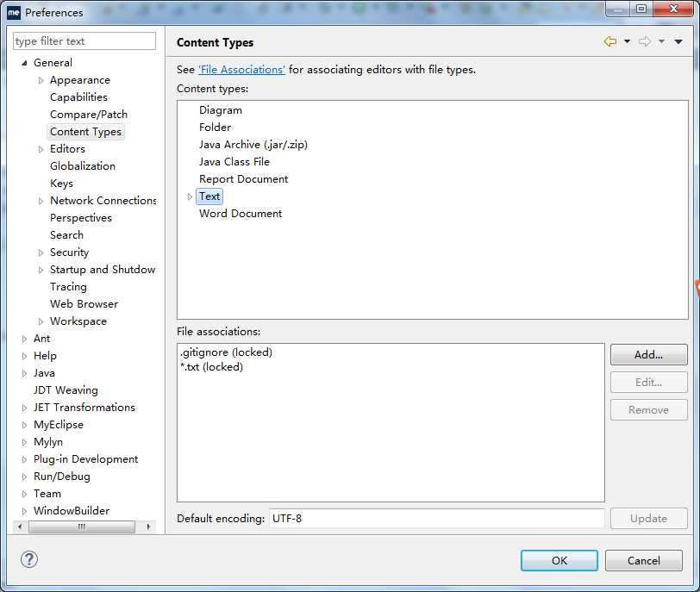This screenshot has width=700, height=592.
Task: Expand the Ant preferences node
Action: (x=24, y=339)
